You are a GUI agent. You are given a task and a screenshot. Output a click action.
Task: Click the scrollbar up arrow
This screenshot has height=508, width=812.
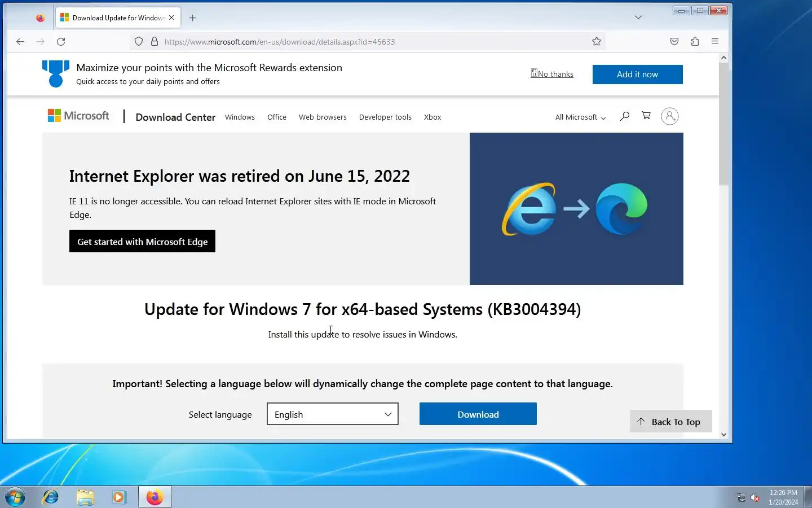pos(723,58)
